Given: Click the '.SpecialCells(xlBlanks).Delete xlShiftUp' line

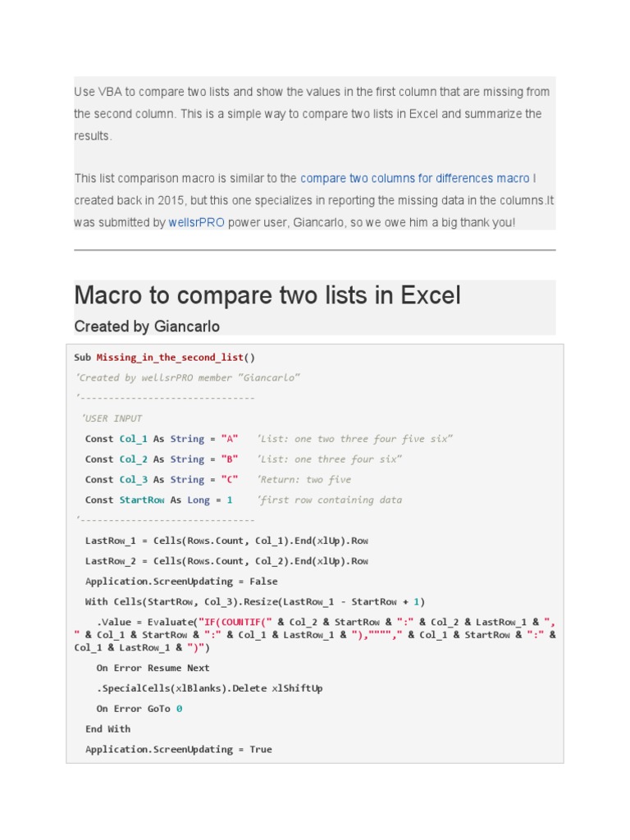Looking at the screenshot, I should point(209,688).
